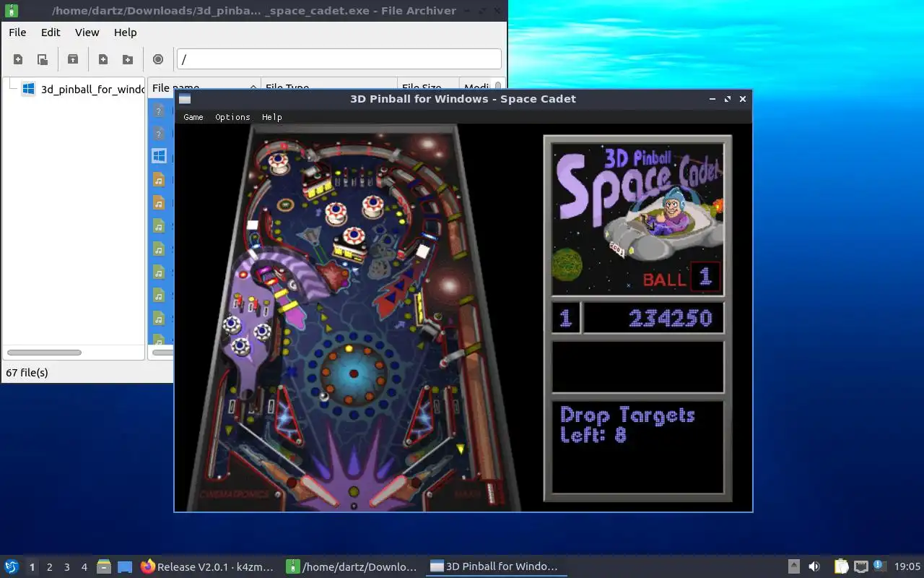Switch to virtual desktop 2
The height and width of the screenshot is (578, 924).
tap(50, 567)
